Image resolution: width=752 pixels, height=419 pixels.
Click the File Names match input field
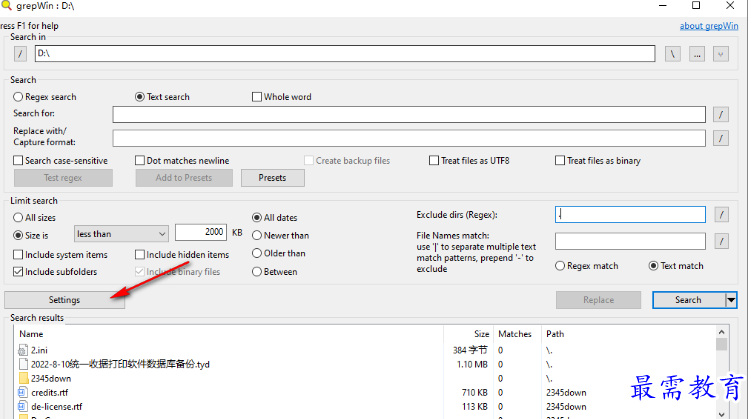point(630,241)
